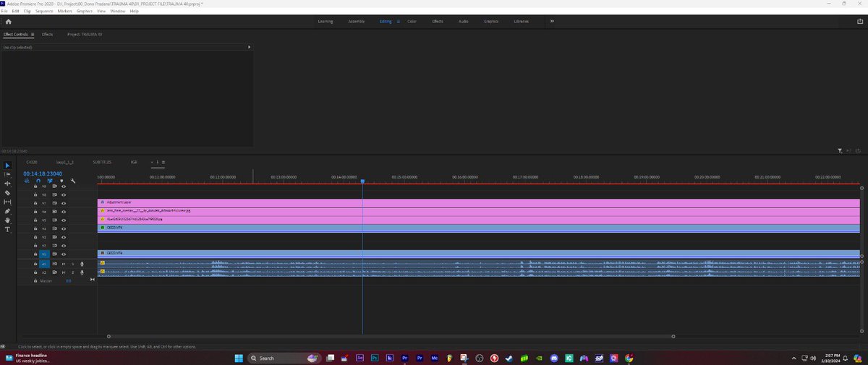Open the File menu
Viewport: 868px width, 365px height.
[4, 12]
